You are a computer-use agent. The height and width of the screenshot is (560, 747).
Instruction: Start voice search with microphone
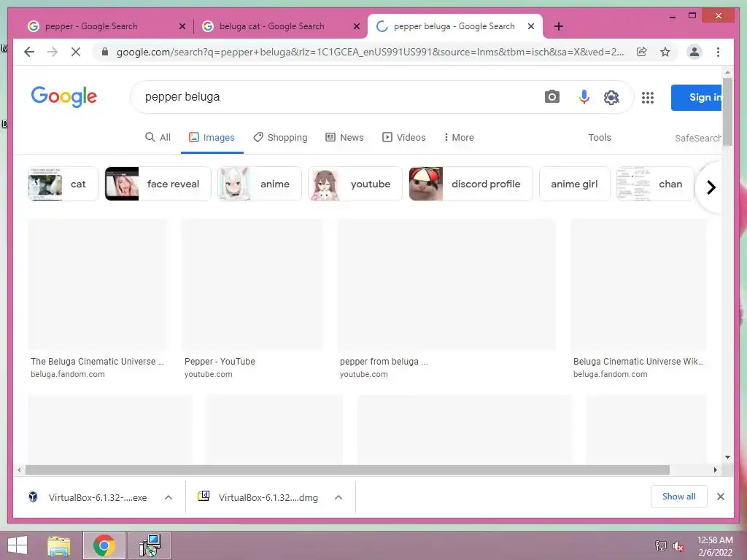tap(584, 97)
